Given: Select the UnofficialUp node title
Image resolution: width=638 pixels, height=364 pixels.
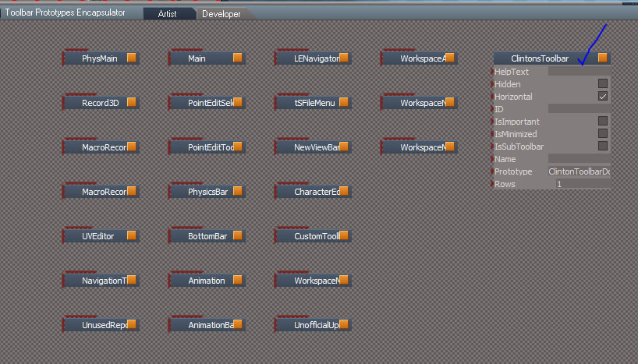Looking at the screenshot, I should pos(317,325).
